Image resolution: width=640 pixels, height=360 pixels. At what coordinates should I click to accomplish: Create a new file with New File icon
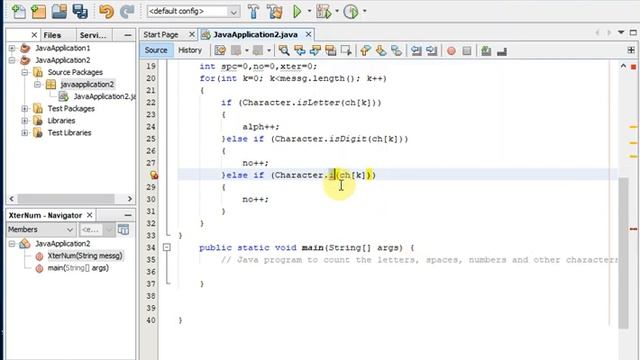pyautogui.click(x=18, y=11)
